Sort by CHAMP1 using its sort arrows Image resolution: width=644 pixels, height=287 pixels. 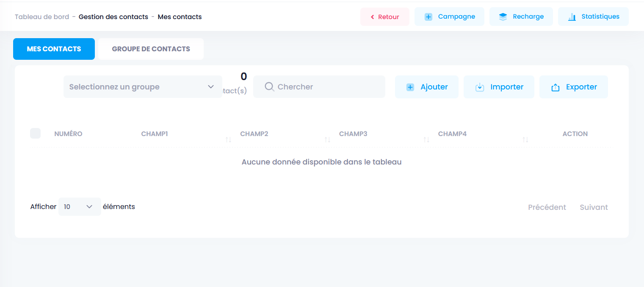tap(228, 139)
